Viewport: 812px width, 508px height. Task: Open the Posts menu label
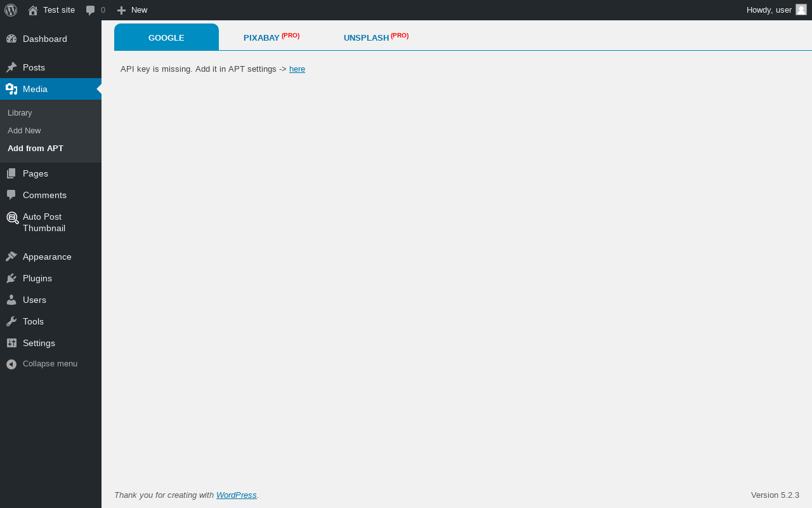point(34,67)
